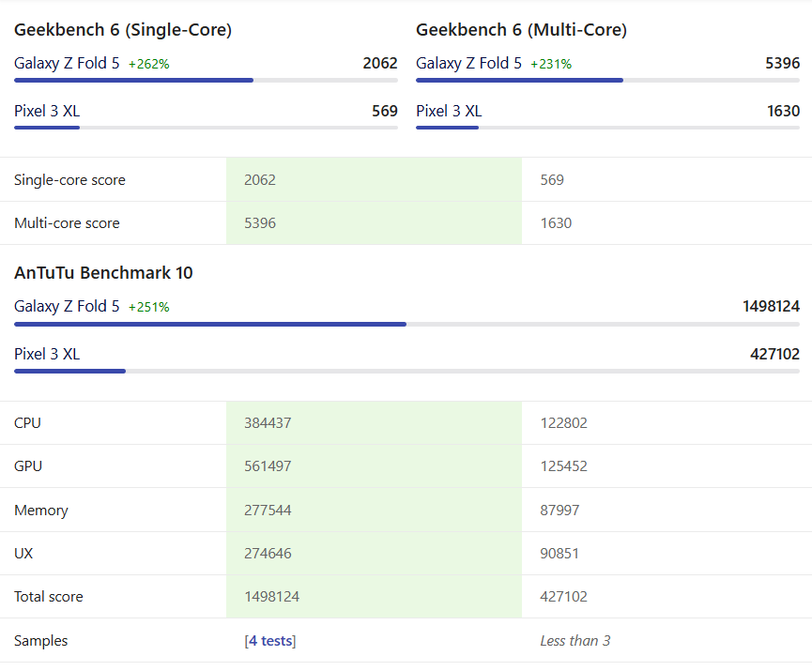
Task: Click the Geekbench 6 (Multi-Core) heading
Action: coord(521,30)
